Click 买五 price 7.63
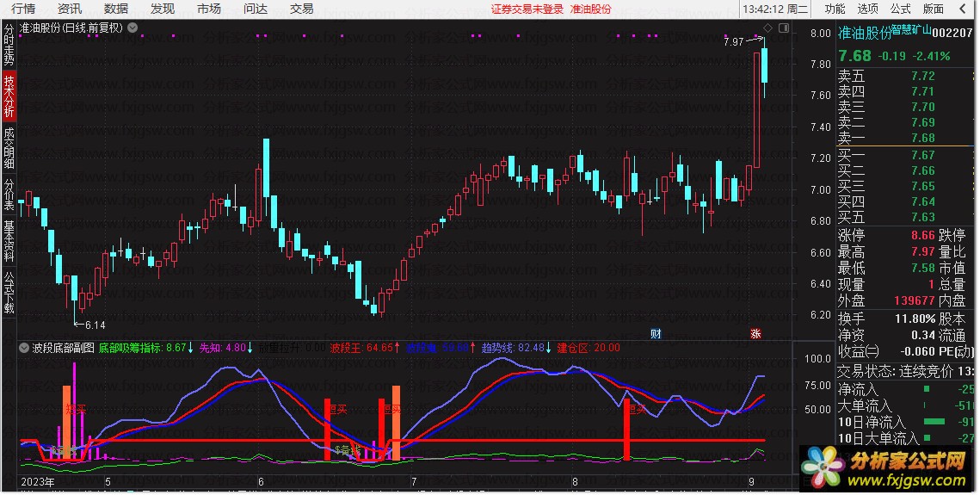Viewport: 980px width, 495px height. 922,217
